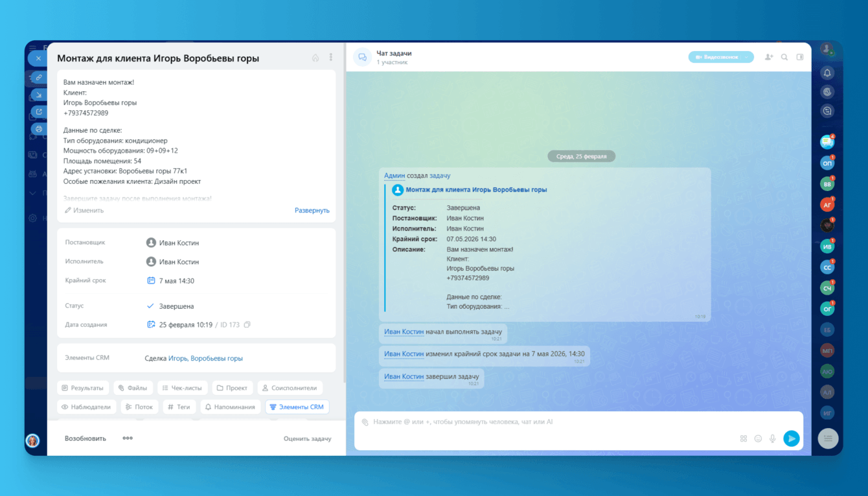Screen dimensions: 868x496
Task: Add a participant to the task chat
Action: pyautogui.click(x=769, y=57)
